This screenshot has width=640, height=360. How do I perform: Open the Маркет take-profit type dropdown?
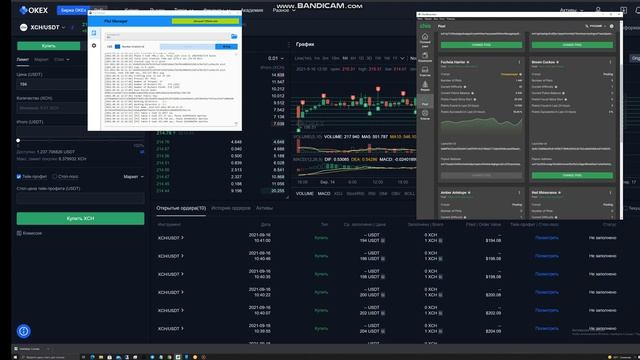pos(133,177)
